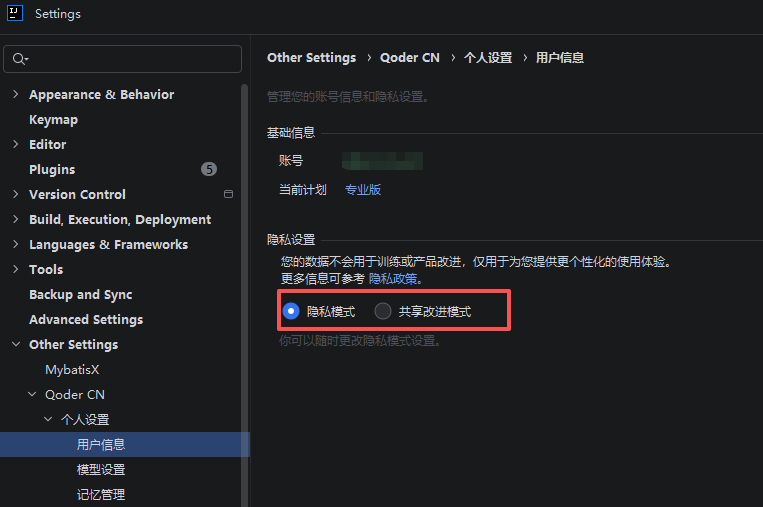Click the 管理您的账号信息和隐私设置 description
This screenshot has width=763, height=507.
point(348,97)
